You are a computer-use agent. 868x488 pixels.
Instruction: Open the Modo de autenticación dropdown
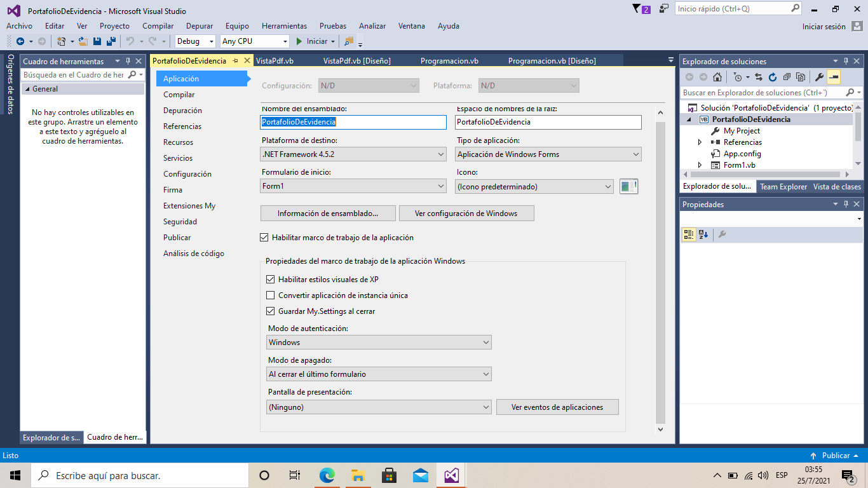379,342
